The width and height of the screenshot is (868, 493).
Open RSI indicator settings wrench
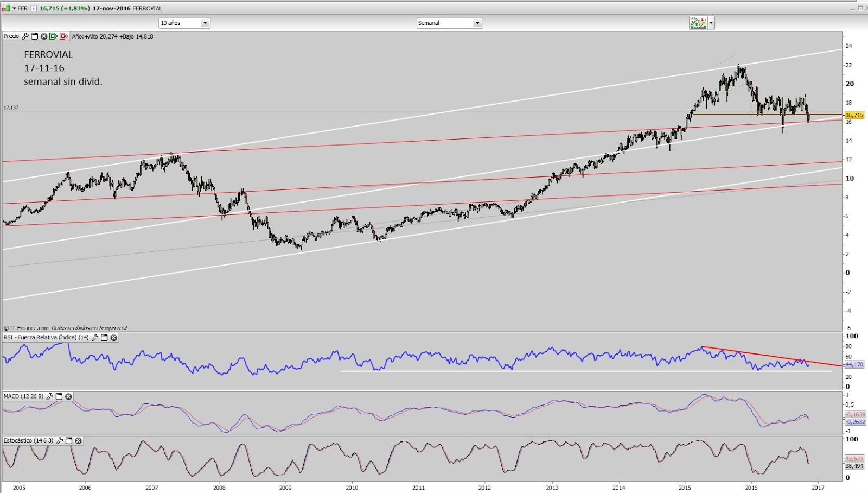95,338
